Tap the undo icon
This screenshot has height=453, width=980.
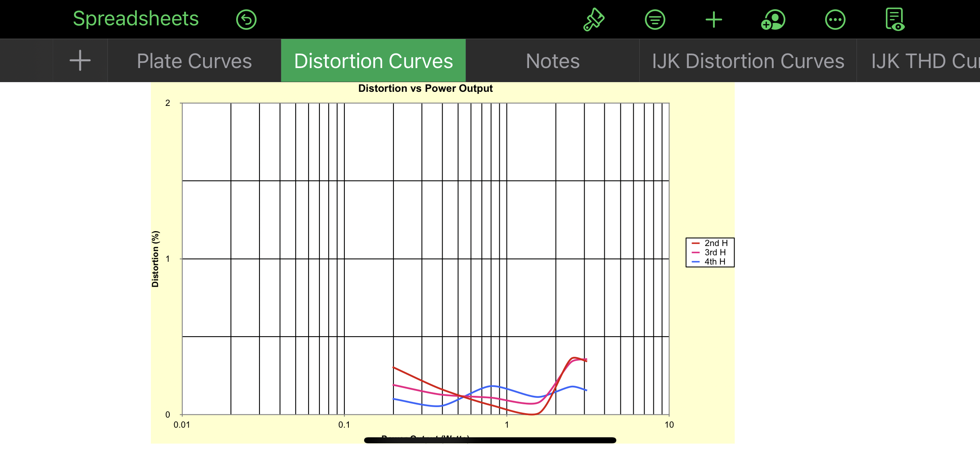pyautogui.click(x=246, y=20)
